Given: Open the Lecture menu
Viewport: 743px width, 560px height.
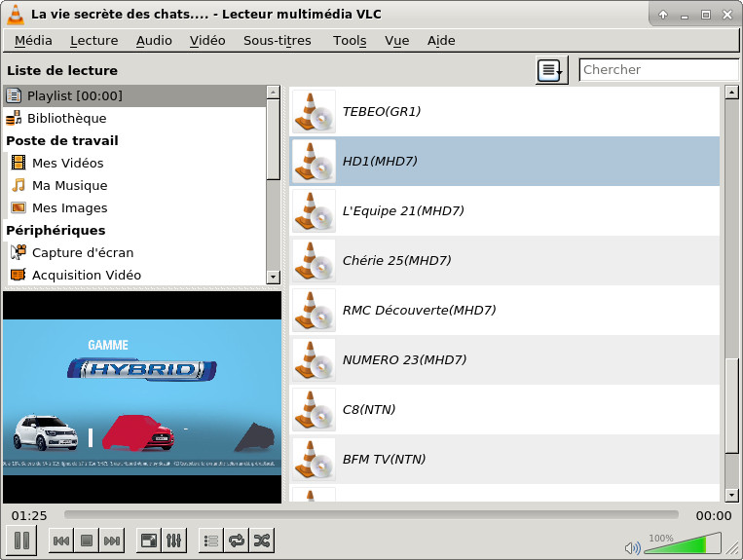Looking at the screenshot, I should coord(94,41).
